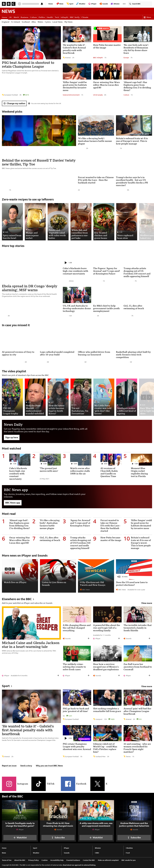Viewport: 154px width, 868px height.
Task: Open most-read story 'Girl, 15, dies after swimming'
Action: pos(50,539)
